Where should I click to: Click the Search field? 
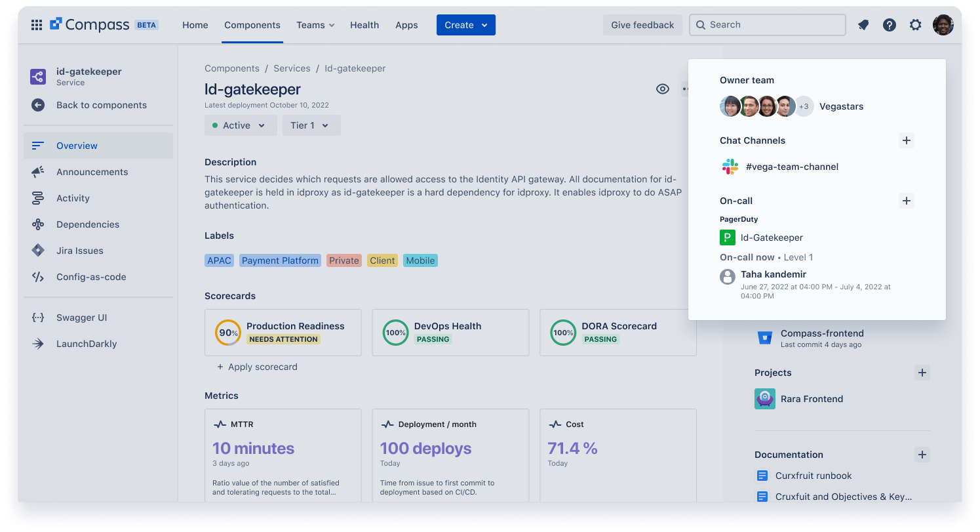point(767,24)
